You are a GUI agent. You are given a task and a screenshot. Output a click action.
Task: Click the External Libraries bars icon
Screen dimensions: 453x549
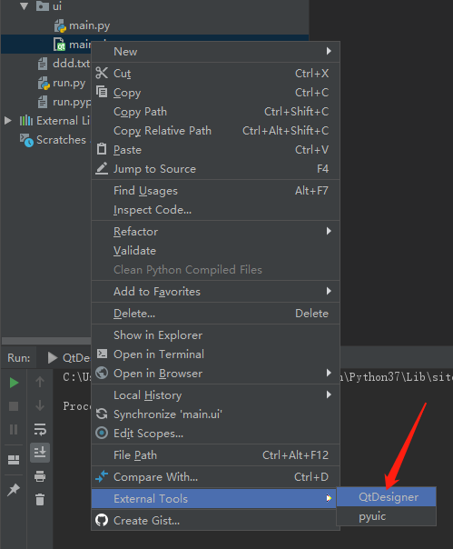click(26, 121)
